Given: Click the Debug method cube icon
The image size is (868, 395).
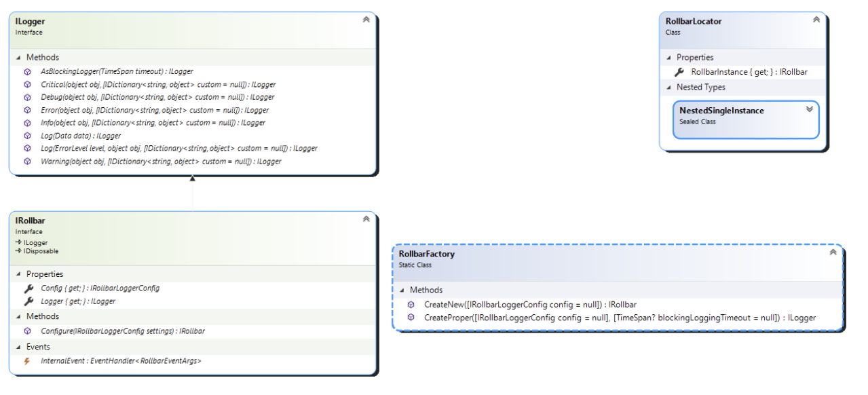Looking at the screenshot, I should click(27, 97).
